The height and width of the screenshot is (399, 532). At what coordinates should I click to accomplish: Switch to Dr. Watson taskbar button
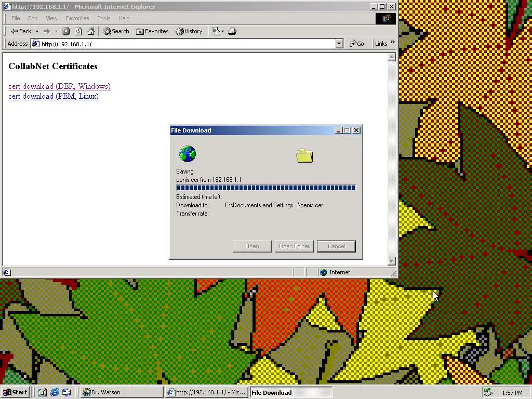(122, 393)
